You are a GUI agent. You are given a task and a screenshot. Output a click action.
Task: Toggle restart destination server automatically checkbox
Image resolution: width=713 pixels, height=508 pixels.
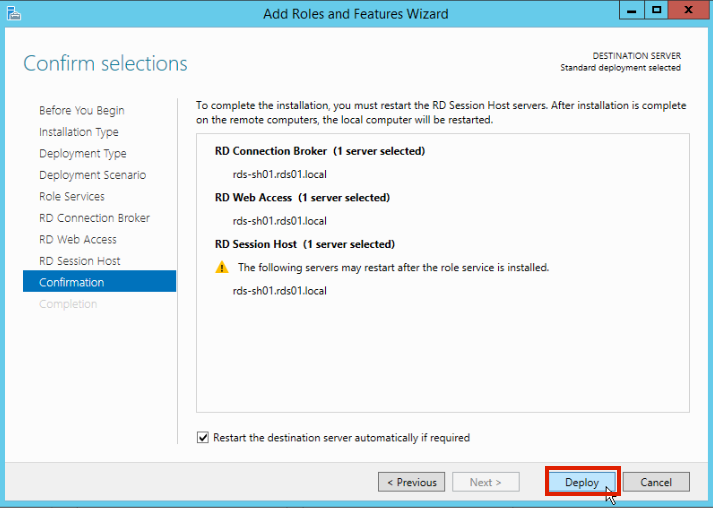pyautogui.click(x=204, y=438)
